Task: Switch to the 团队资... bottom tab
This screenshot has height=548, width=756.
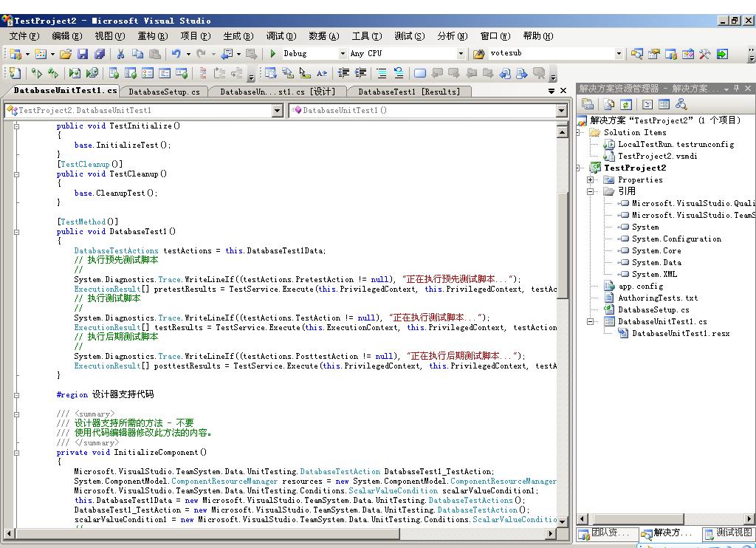Action: pyautogui.click(x=605, y=532)
